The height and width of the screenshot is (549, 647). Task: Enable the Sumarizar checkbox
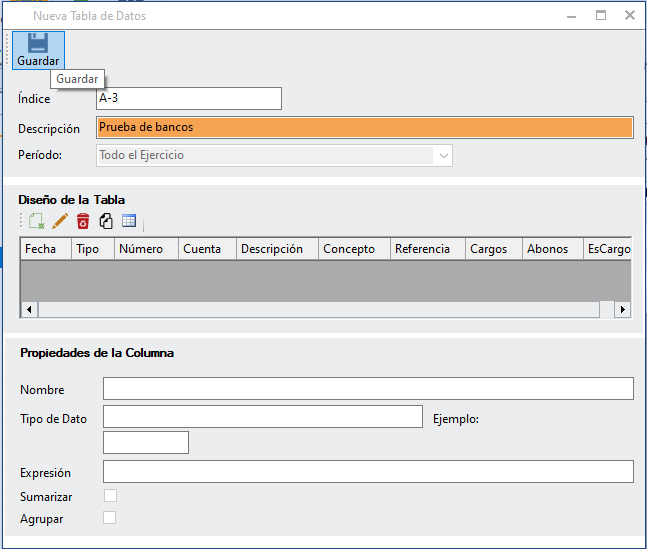tap(110, 496)
